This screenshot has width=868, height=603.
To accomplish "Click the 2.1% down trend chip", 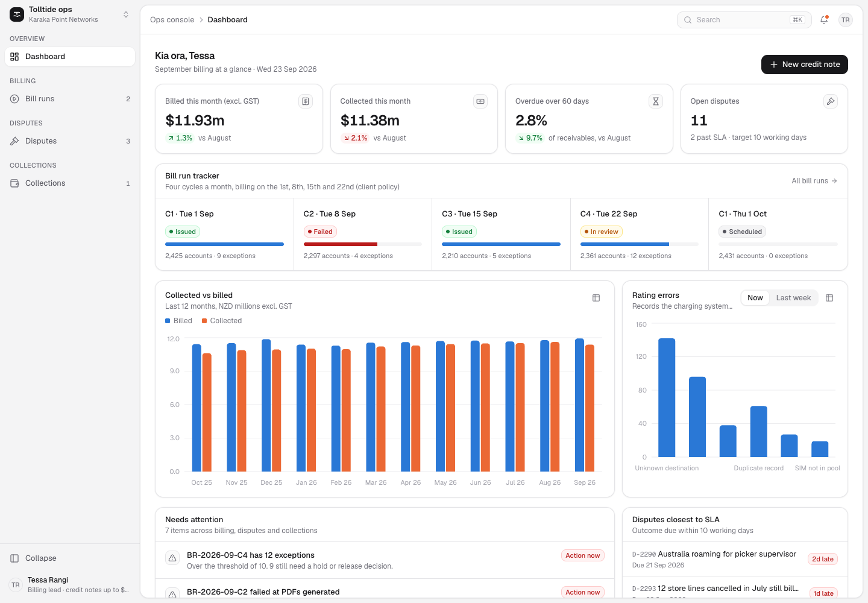I will click(x=356, y=138).
